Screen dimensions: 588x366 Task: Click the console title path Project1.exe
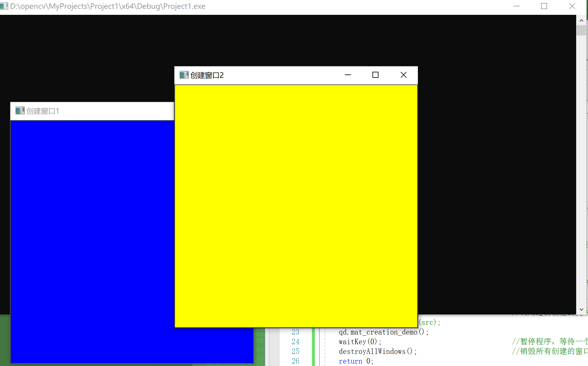tap(108, 6)
